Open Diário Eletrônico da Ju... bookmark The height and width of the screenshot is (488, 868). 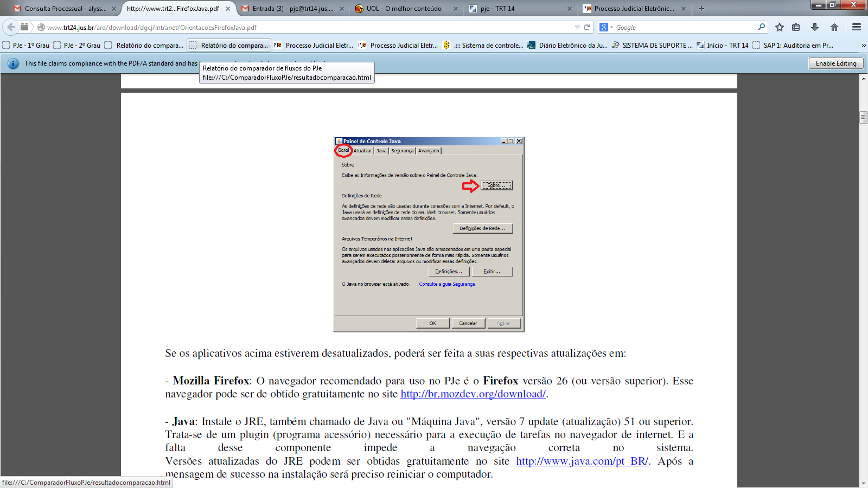pyautogui.click(x=567, y=46)
